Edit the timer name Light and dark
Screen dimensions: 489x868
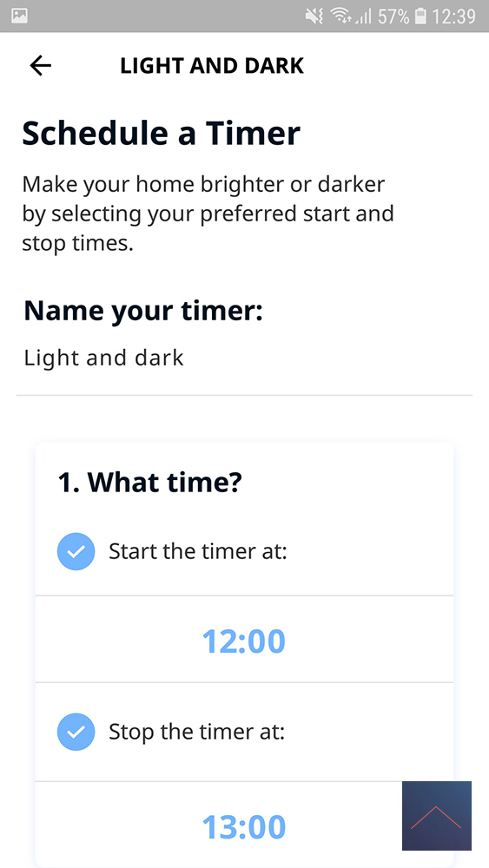point(244,358)
